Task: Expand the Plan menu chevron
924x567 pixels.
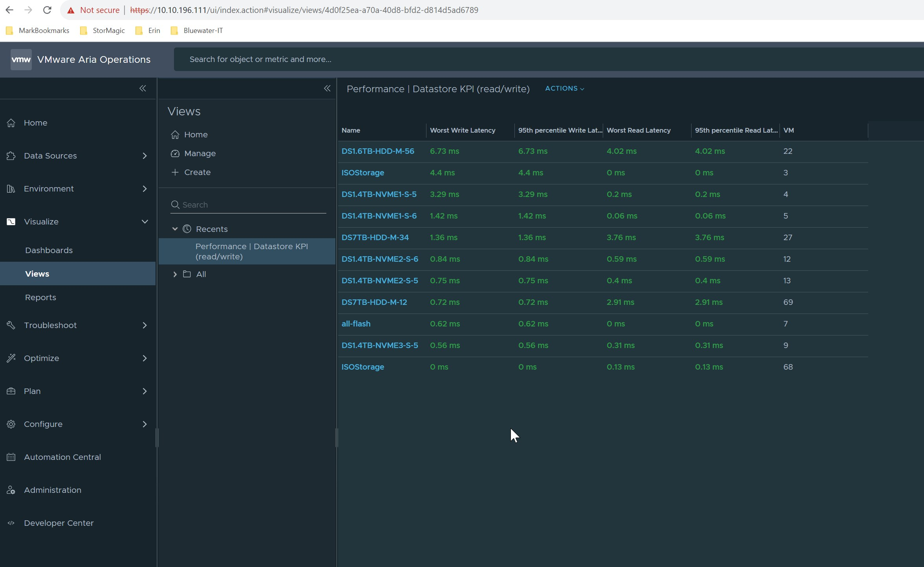Action: tap(145, 391)
